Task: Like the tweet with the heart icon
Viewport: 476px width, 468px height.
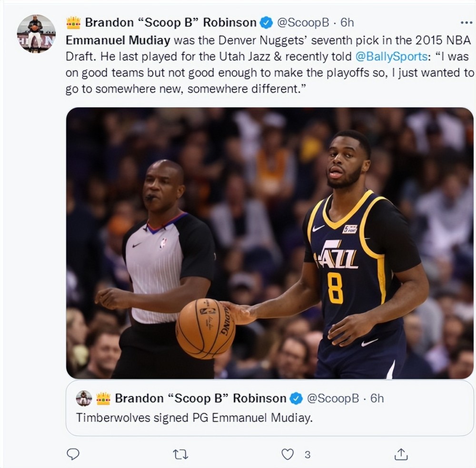Action: click(x=288, y=454)
